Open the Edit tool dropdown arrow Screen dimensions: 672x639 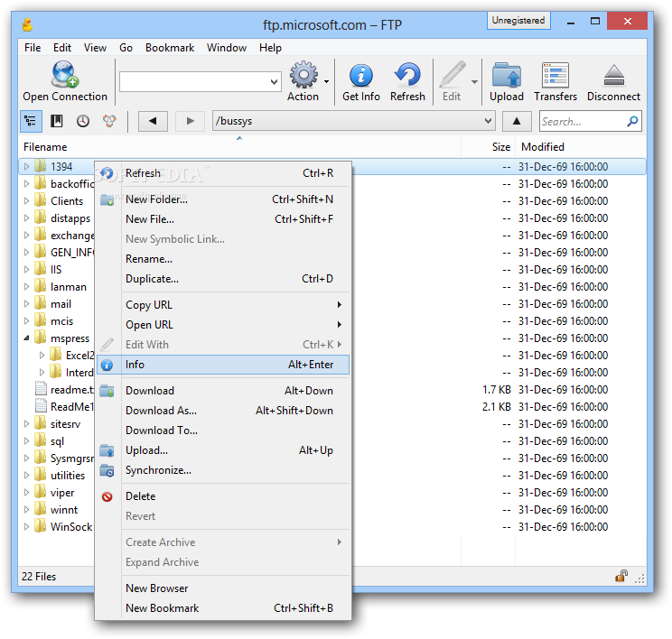[x=474, y=81]
